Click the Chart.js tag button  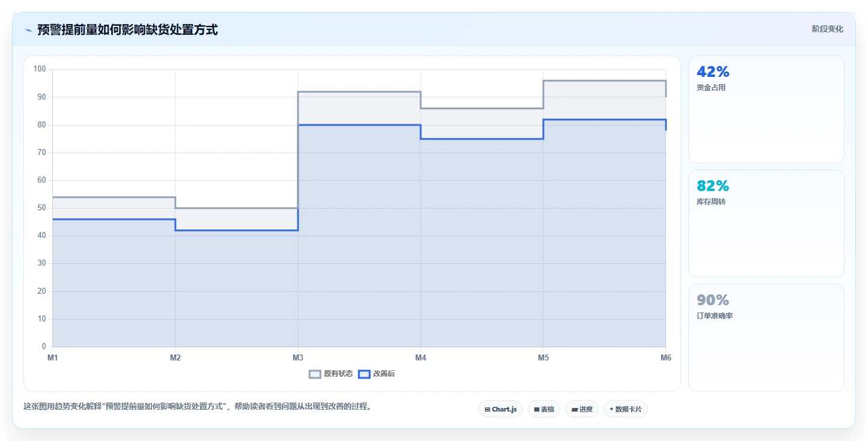(501, 409)
